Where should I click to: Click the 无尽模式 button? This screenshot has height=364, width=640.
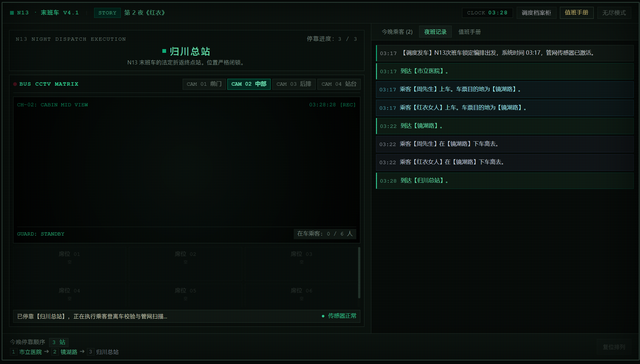[614, 13]
